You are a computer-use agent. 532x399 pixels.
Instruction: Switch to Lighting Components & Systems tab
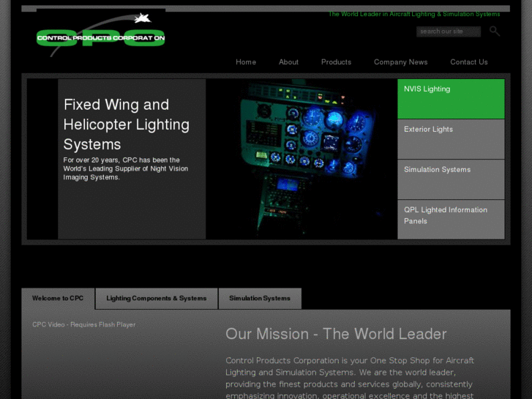[157, 299]
